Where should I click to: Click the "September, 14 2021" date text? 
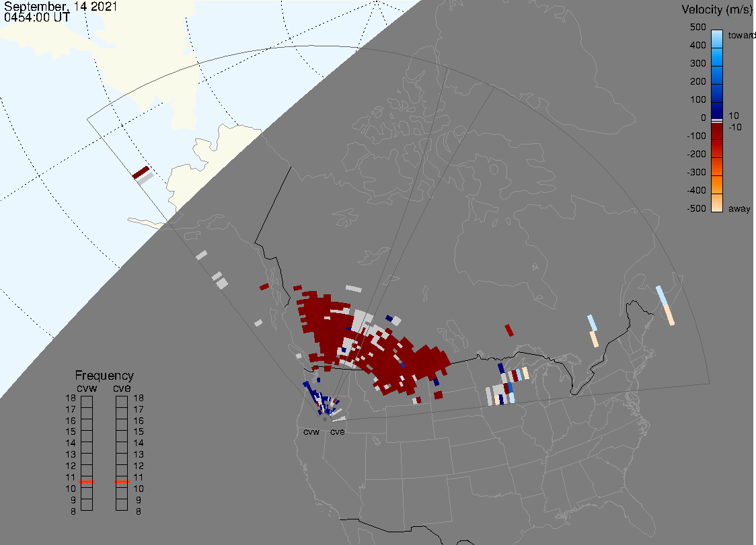point(61,6)
